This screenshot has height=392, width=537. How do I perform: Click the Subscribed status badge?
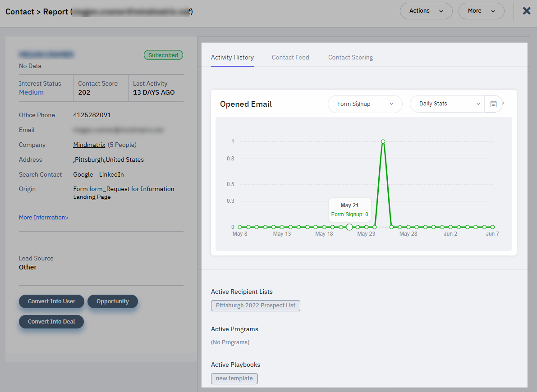(x=163, y=55)
